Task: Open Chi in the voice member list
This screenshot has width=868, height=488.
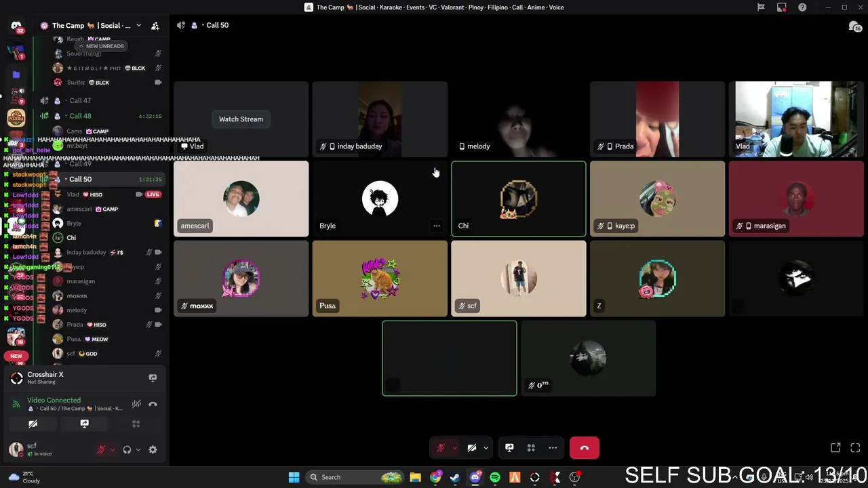Action: 71,238
